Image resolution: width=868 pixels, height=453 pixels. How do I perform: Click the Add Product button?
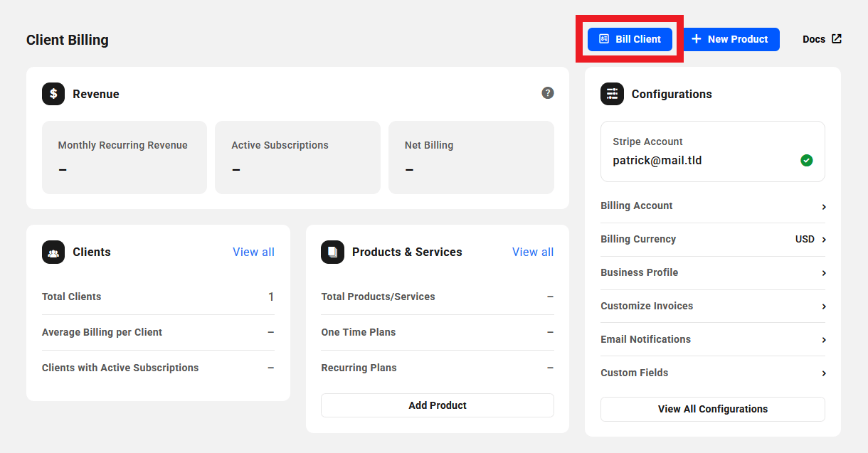click(x=438, y=405)
